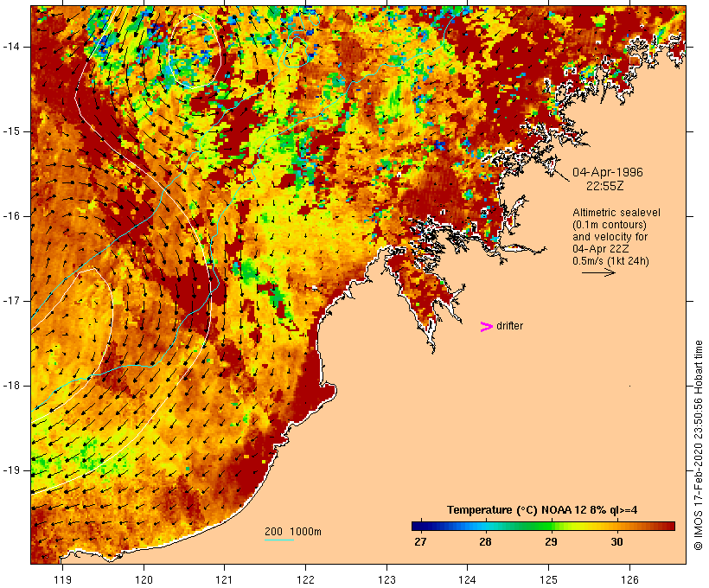Click colorbar tick label 30

coord(616,542)
